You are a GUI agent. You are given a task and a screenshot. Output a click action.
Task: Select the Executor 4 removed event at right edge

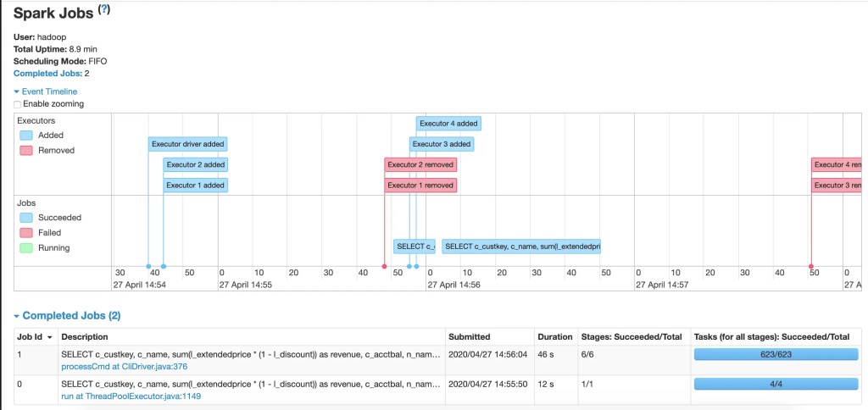click(x=837, y=164)
